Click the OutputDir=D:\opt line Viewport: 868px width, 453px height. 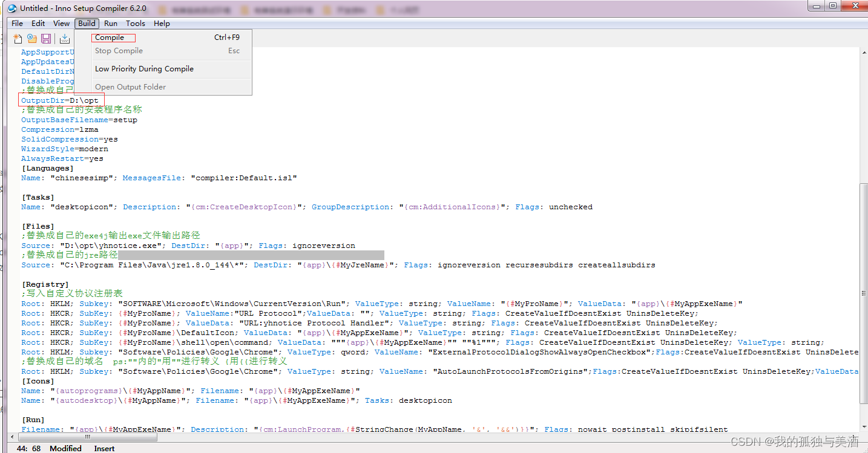click(60, 100)
